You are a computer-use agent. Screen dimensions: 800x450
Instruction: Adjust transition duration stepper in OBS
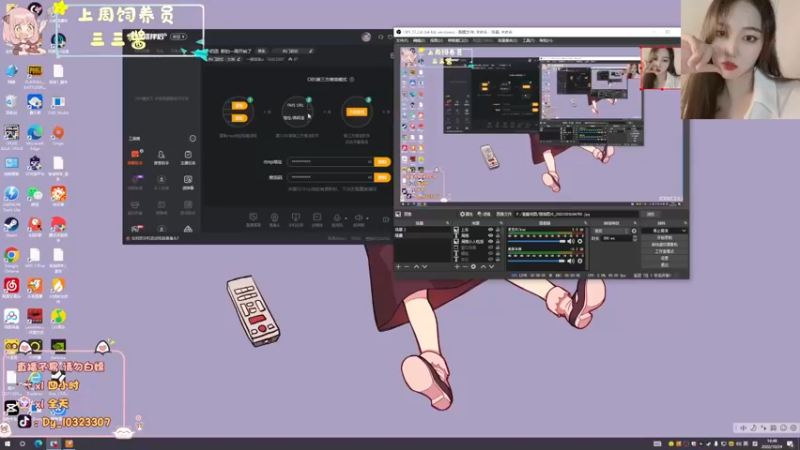point(635,239)
